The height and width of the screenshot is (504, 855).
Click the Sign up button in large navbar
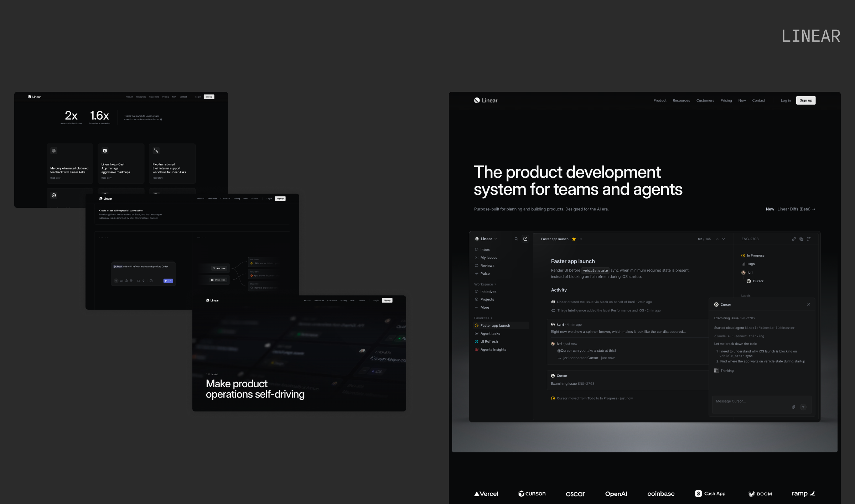pyautogui.click(x=805, y=100)
